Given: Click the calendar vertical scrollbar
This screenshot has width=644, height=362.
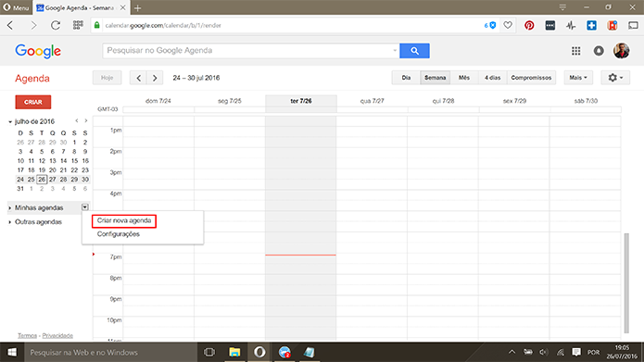Looking at the screenshot, I should pyautogui.click(x=626, y=283).
